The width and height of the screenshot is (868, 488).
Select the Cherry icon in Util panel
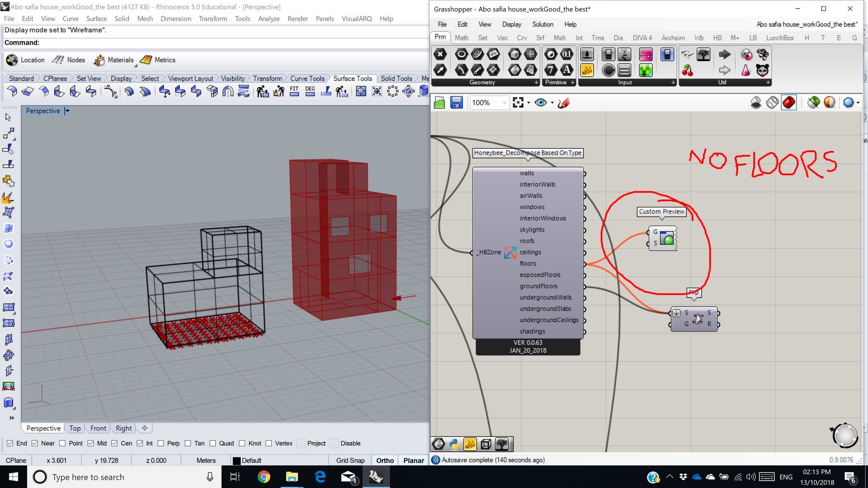click(x=687, y=70)
